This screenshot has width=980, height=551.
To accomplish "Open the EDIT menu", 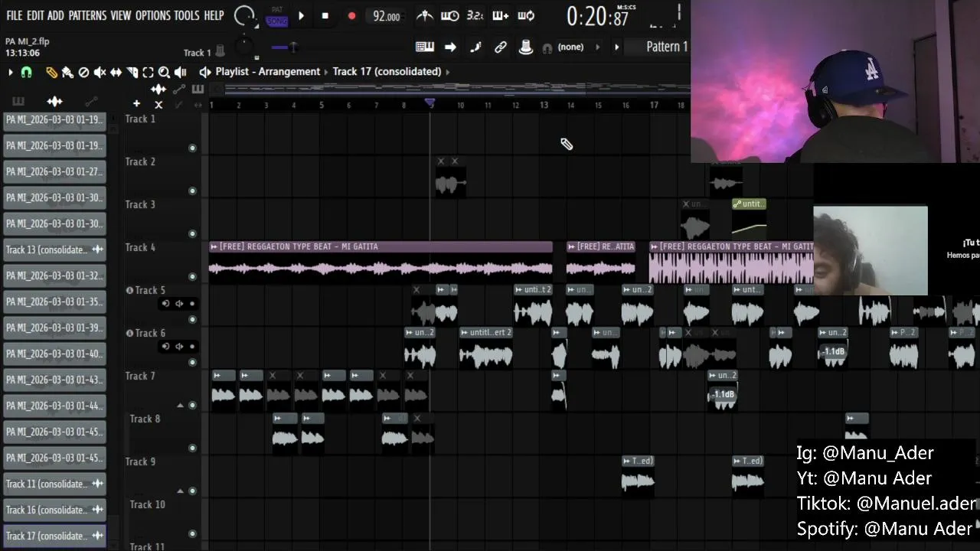I will (35, 15).
